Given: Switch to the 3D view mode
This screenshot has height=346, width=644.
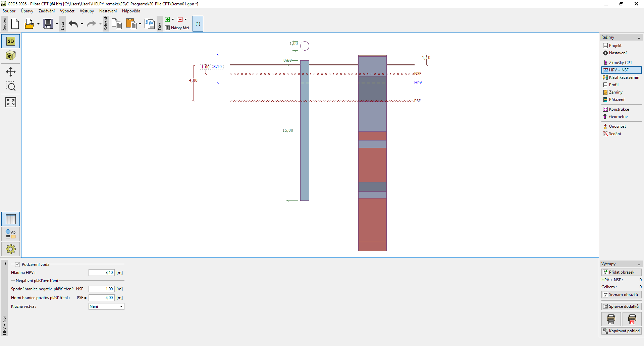Looking at the screenshot, I should [x=11, y=56].
